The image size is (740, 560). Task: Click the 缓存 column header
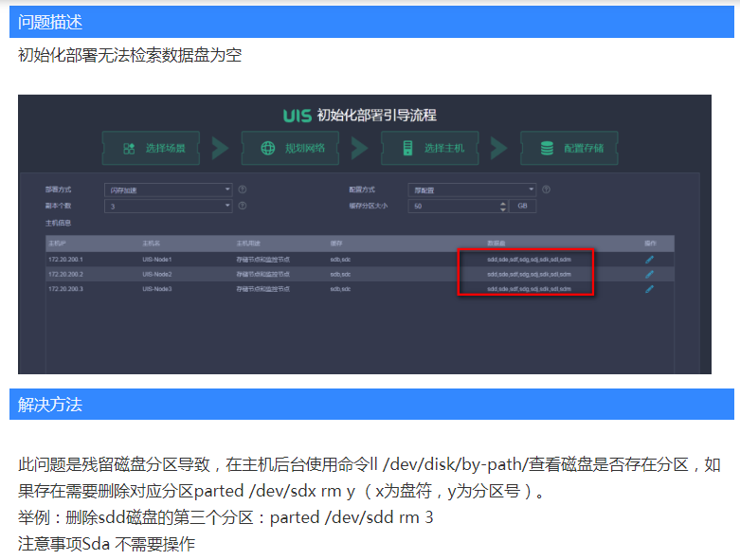(336, 244)
